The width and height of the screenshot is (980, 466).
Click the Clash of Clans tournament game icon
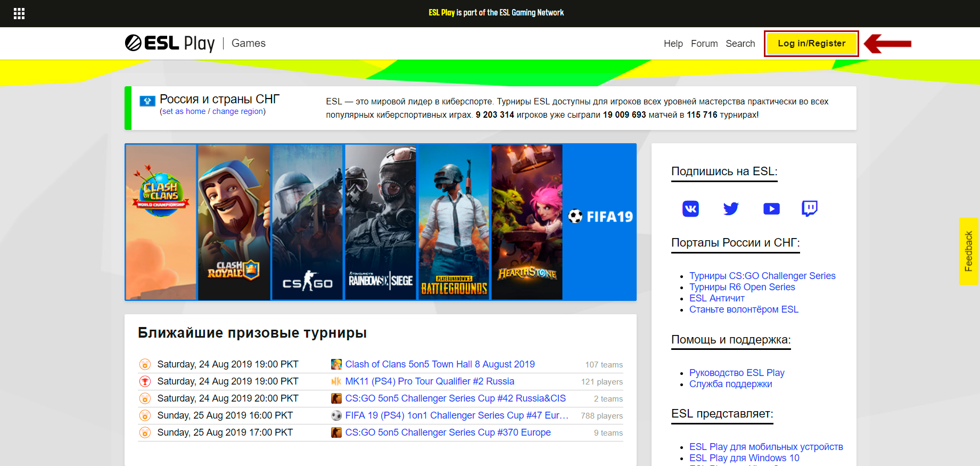click(336, 364)
